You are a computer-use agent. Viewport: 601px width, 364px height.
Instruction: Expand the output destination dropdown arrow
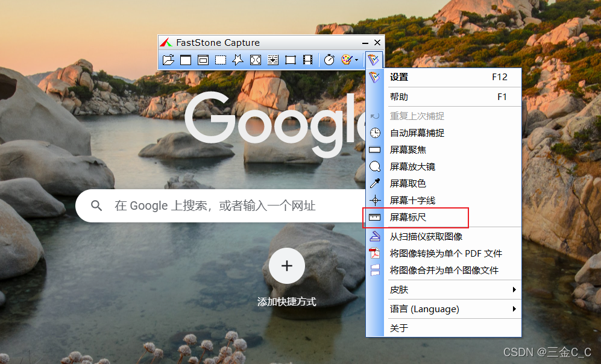click(357, 60)
